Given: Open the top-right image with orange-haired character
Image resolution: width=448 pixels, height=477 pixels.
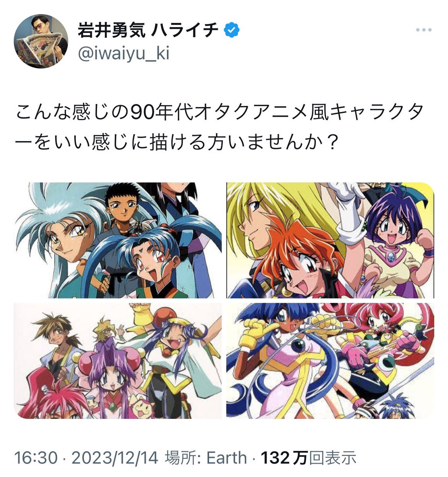Looking at the screenshot, I should (x=330, y=240).
